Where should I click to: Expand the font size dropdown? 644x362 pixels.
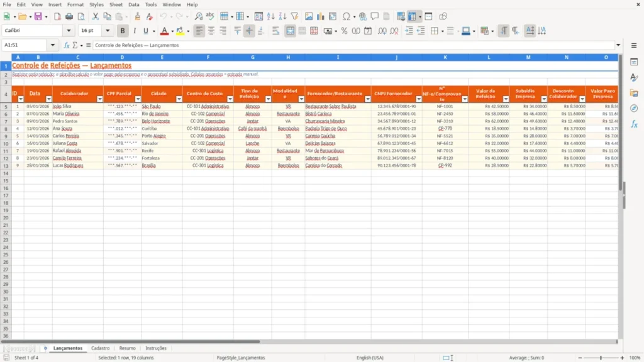point(108,31)
